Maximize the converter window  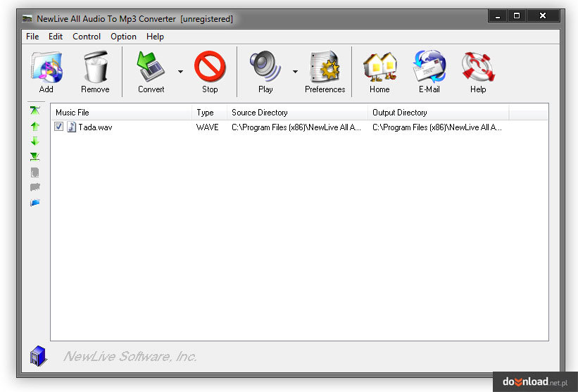[517, 16]
